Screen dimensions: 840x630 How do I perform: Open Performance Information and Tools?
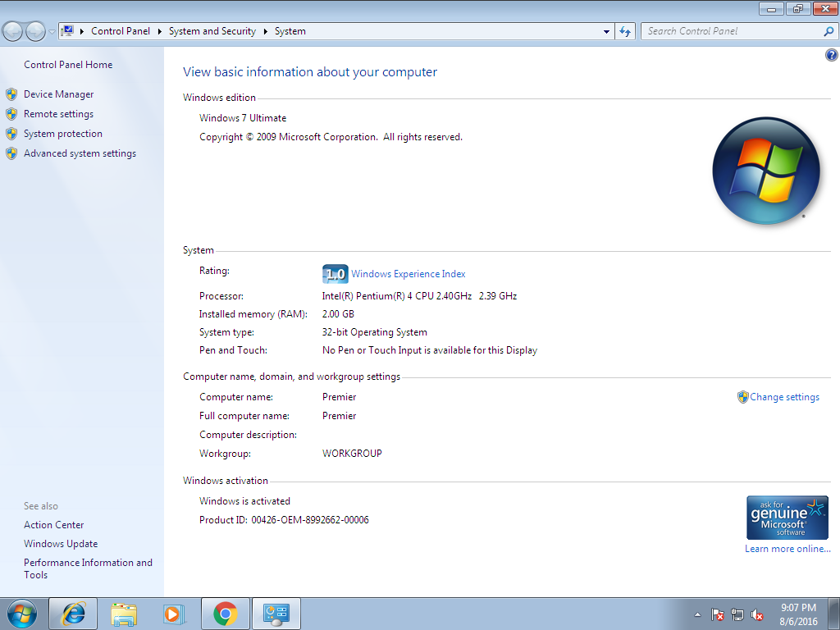coord(88,568)
